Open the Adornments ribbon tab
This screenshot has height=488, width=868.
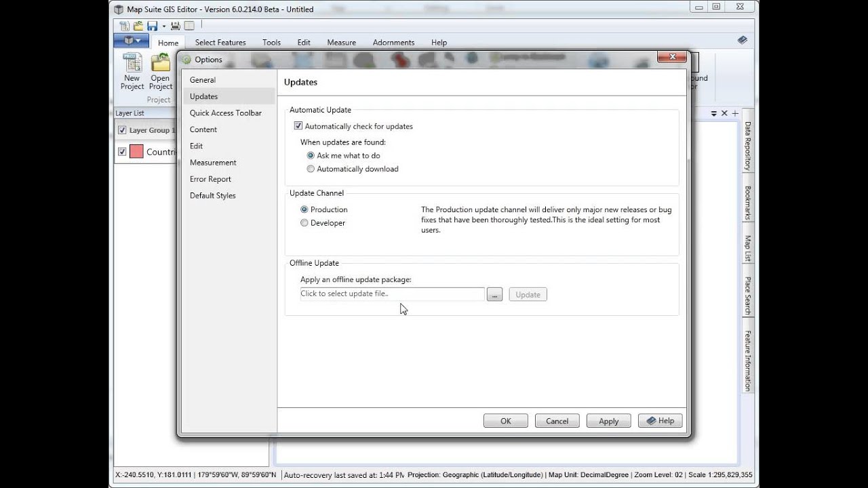pos(393,42)
